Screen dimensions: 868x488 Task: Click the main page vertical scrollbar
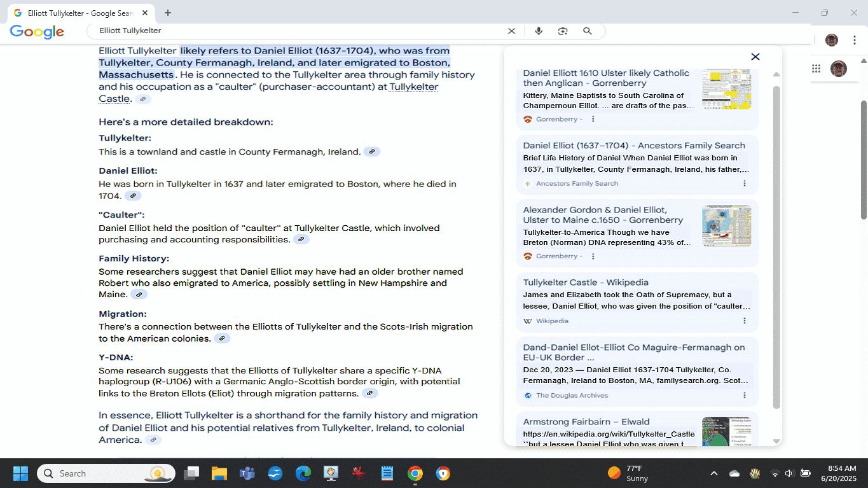point(864,159)
